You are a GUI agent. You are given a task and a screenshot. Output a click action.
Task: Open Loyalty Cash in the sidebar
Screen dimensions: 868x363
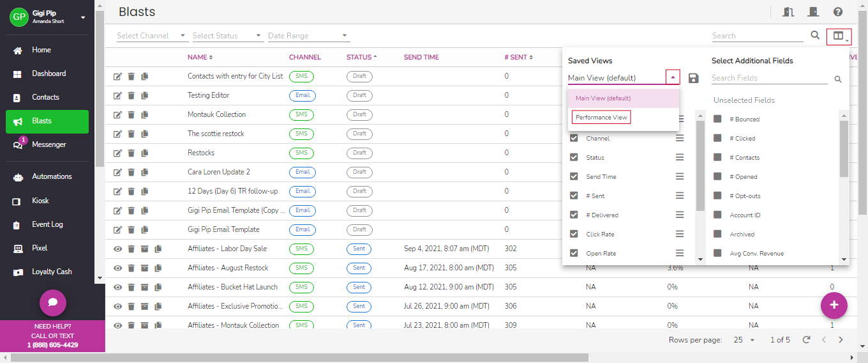click(x=47, y=272)
